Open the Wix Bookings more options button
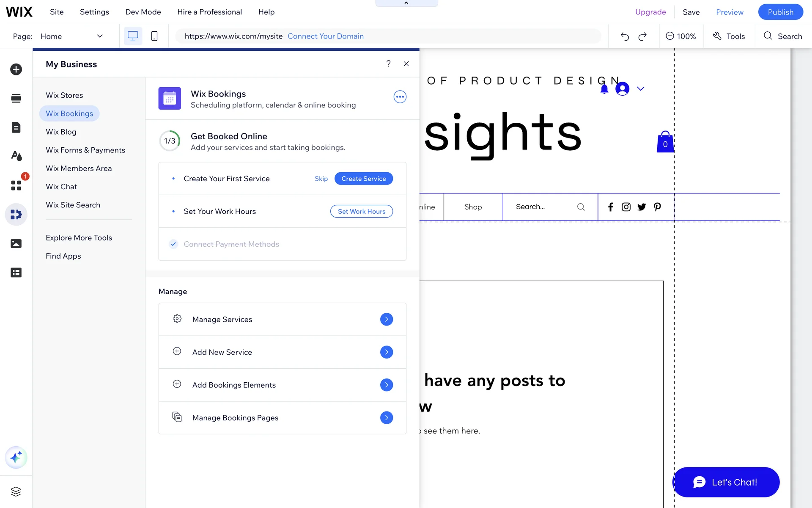The height and width of the screenshot is (508, 812). [400, 97]
